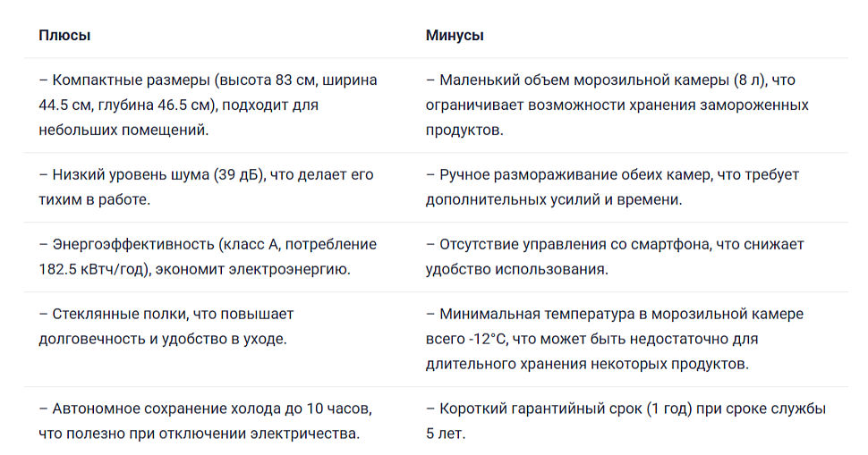
Task: Click the glass shelves pros text
Action: pos(166,326)
